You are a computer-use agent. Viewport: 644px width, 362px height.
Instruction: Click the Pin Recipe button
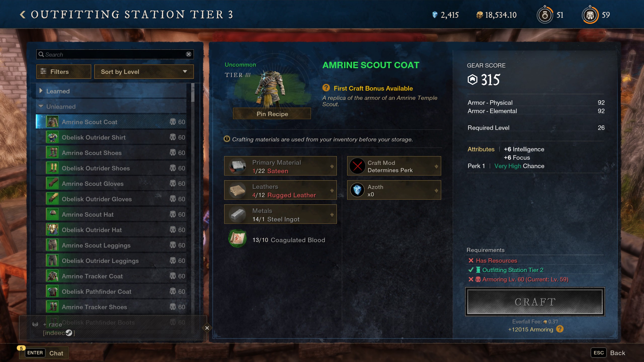coord(272,114)
